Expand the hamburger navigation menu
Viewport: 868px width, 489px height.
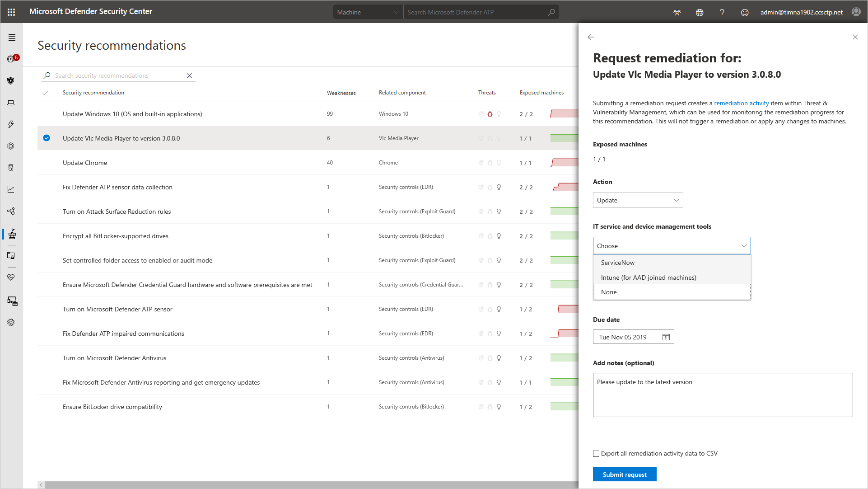point(12,38)
